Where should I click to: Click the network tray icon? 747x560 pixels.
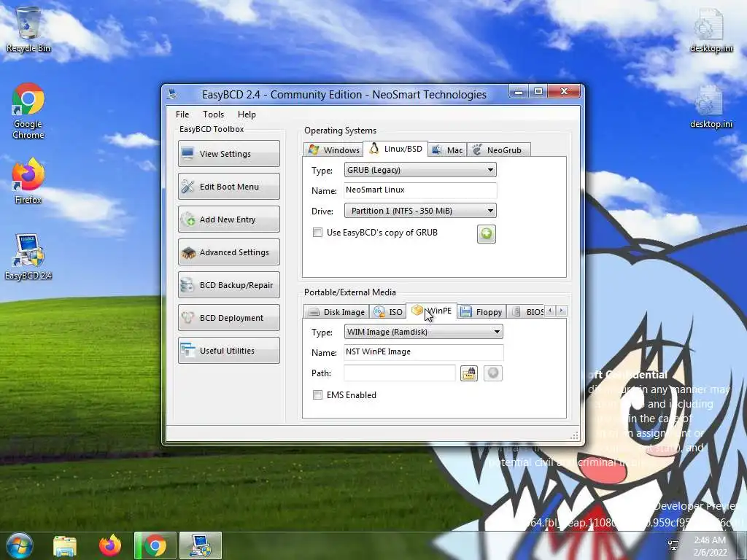point(673,545)
